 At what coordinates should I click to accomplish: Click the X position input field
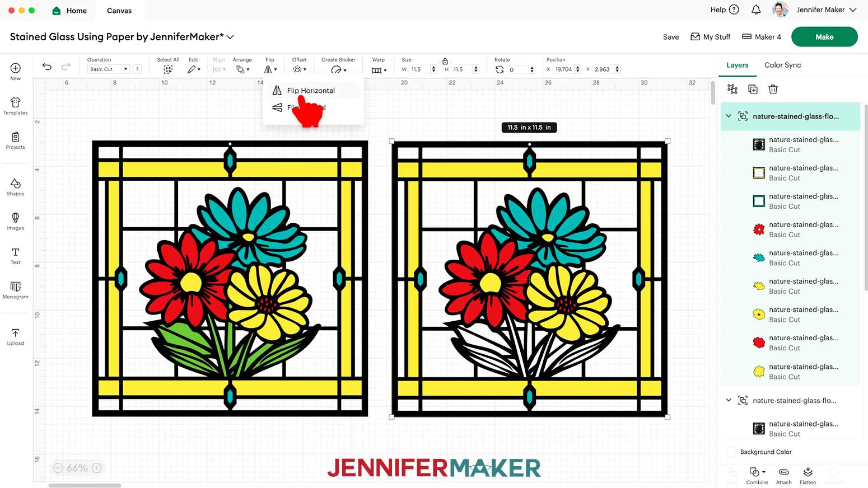click(x=563, y=69)
